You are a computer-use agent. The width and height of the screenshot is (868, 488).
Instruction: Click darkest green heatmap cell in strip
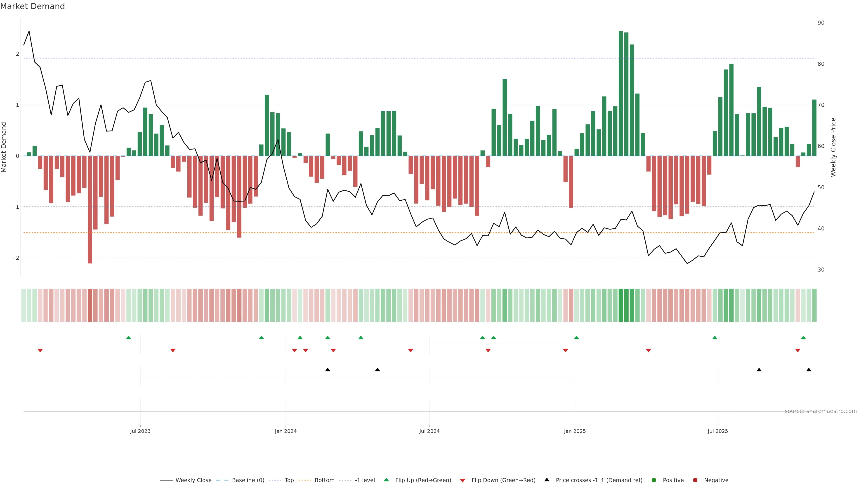click(x=621, y=305)
